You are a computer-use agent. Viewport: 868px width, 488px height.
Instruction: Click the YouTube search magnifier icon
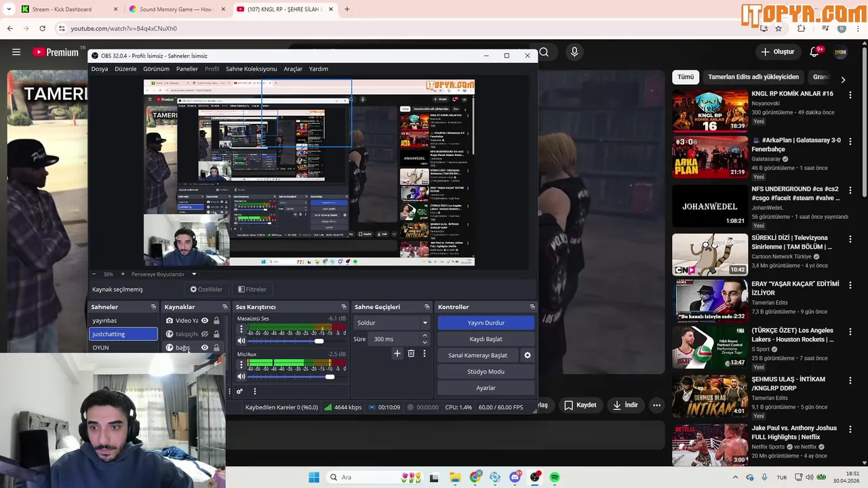coord(544,52)
